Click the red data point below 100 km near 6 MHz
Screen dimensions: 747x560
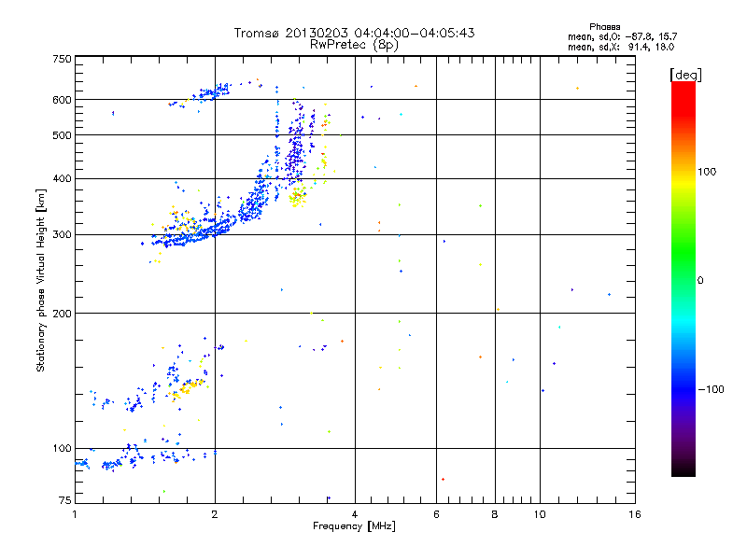[x=443, y=479]
